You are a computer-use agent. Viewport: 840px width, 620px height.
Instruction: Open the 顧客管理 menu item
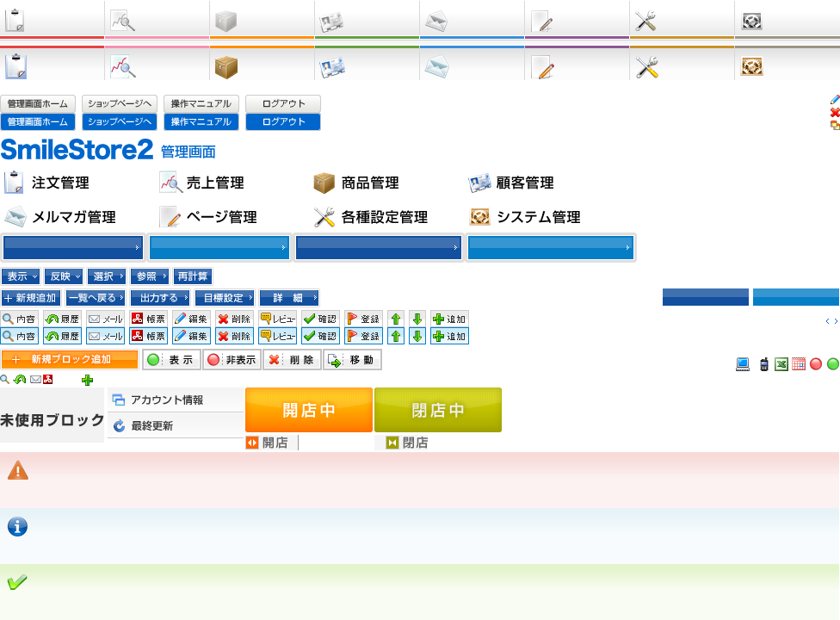point(511,183)
